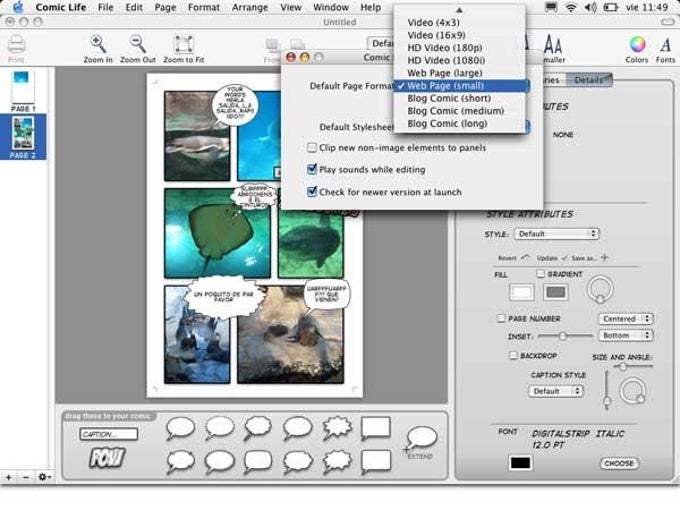Select the Extend balloon tool
This screenshot has width=680, height=510.
point(420,441)
